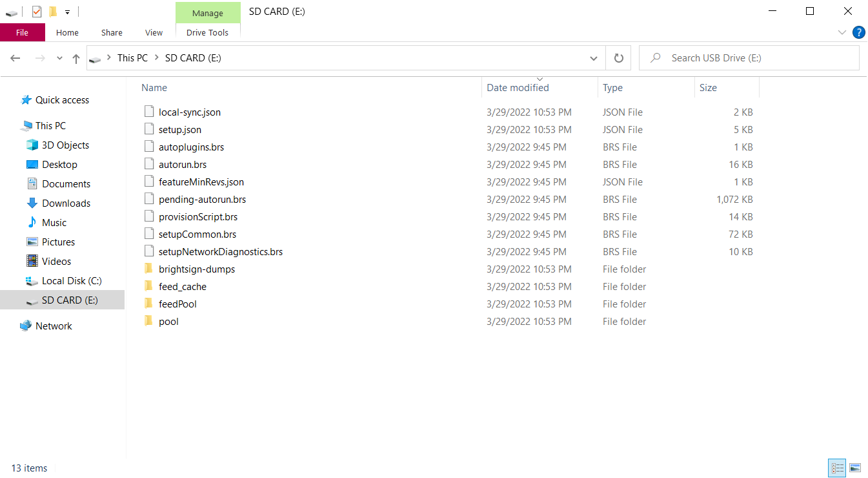Image resolution: width=868 pixels, height=478 pixels.
Task: Open Downloads in navigation pane
Action: pos(66,203)
